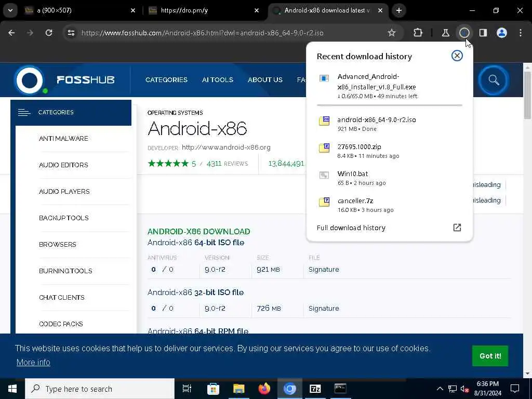532x399 pixels.
Task: Open full download history external icon
Action: pyautogui.click(x=457, y=228)
